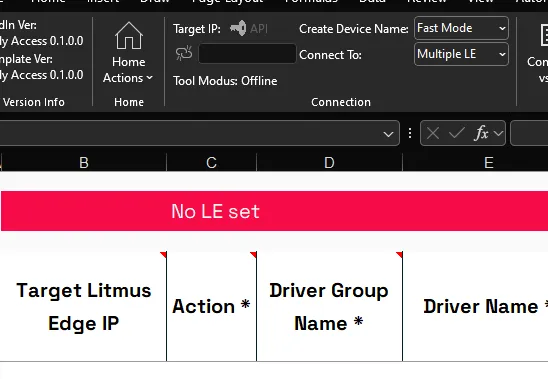Image resolution: width=548 pixels, height=379 pixels.
Task: Click the 'Target IP:' label
Action: click(197, 29)
